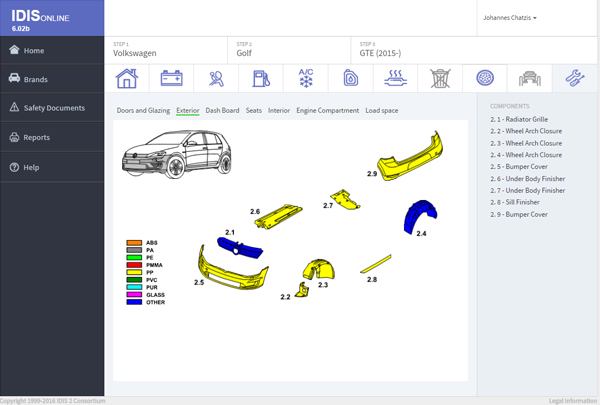This screenshot has width=600, height=405.
Task: Click the yellow PP legend swatch
Action: 134,273
